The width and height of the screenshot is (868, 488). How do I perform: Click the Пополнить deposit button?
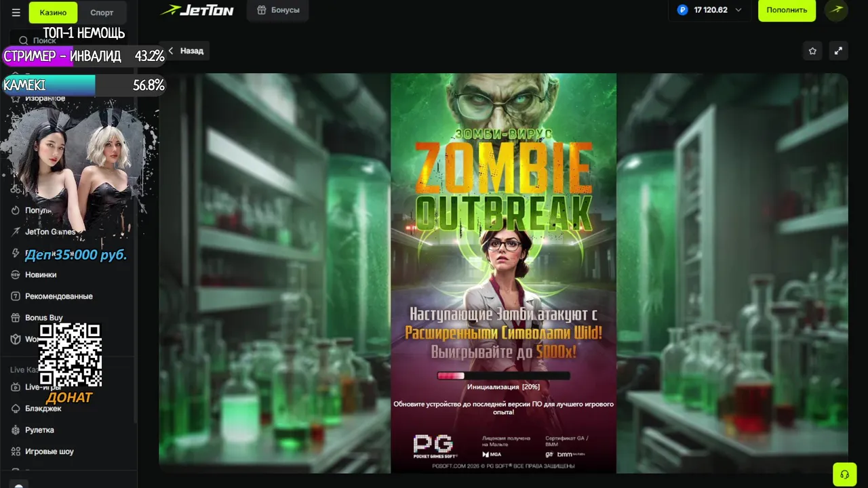787,10
